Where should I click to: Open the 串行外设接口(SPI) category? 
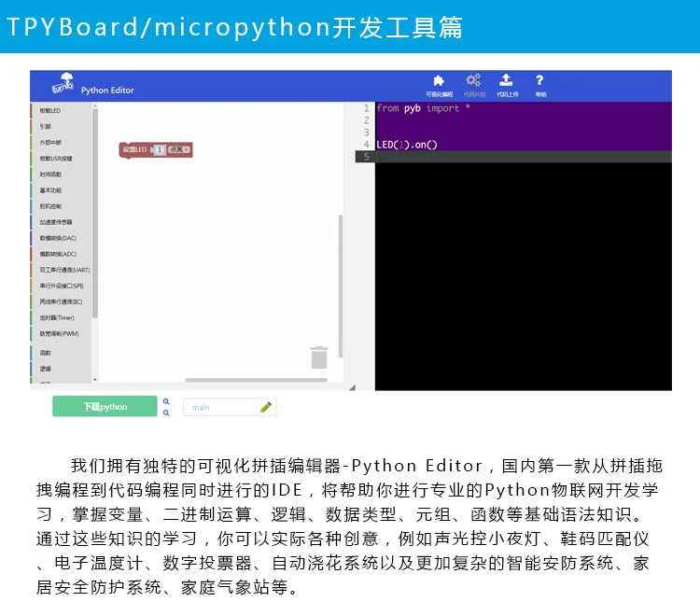coord(62,287)
